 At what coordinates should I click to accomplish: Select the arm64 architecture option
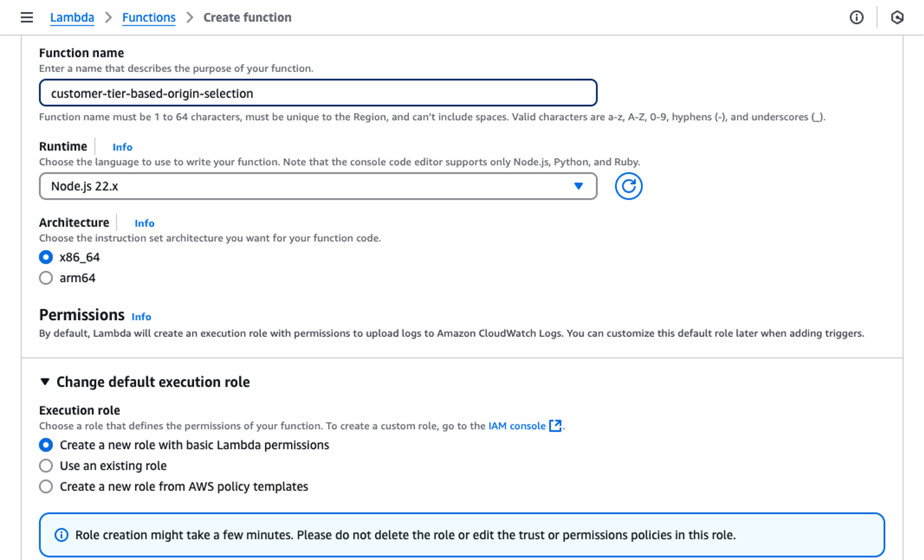46,278
